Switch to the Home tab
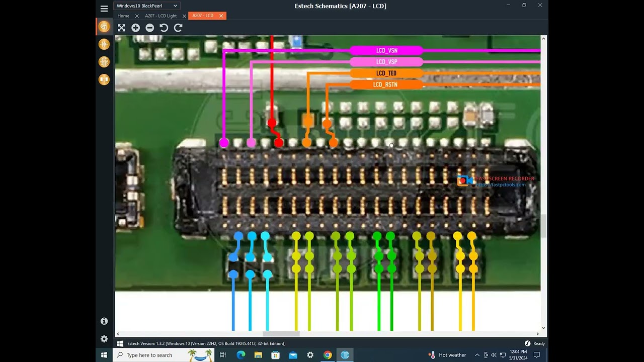 click(123, 16)
